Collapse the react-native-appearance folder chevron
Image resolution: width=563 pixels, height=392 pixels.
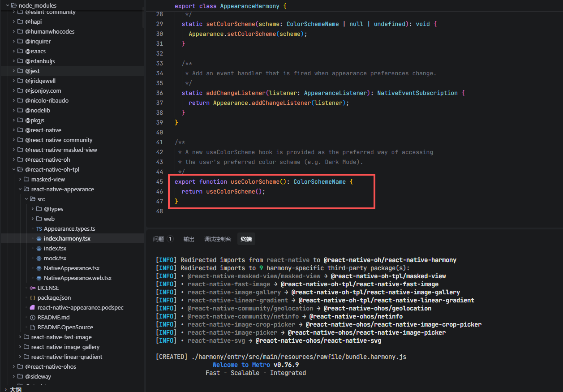[x=20, y=189]
